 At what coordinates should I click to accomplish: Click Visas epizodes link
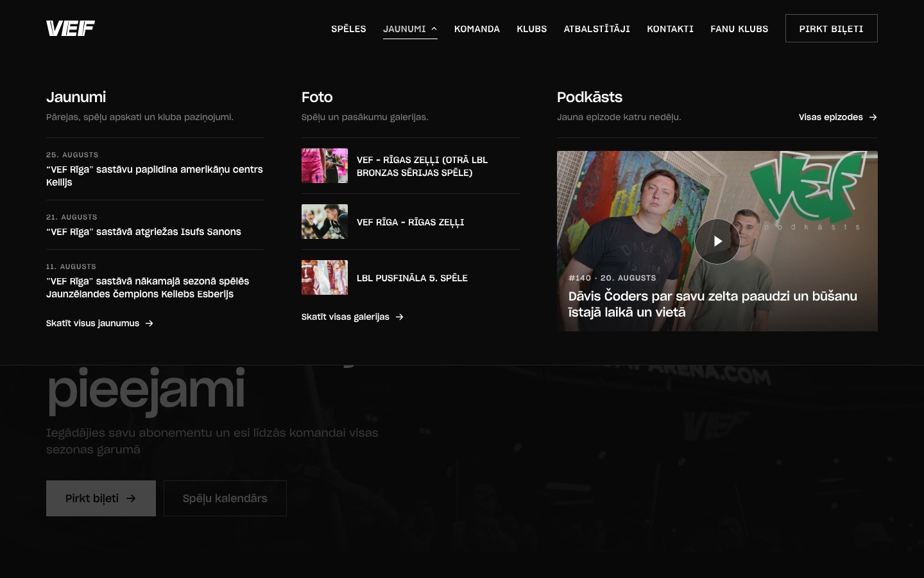coord(838,117)
